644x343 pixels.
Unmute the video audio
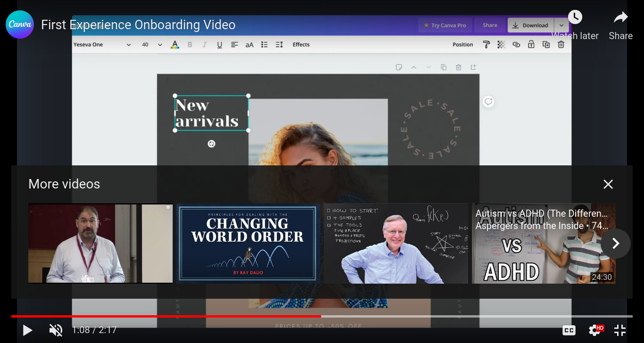pyautogui.click(x=56, y=330)
